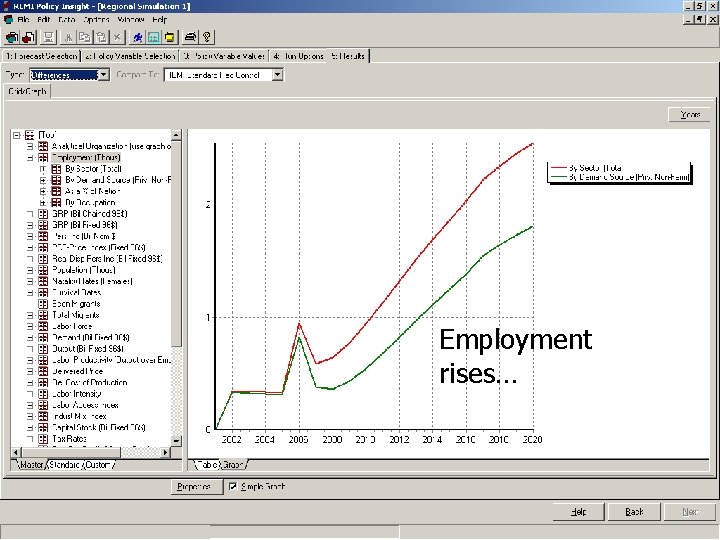
Task: Click the Delivered Price table icon
Action: point(43,371)
